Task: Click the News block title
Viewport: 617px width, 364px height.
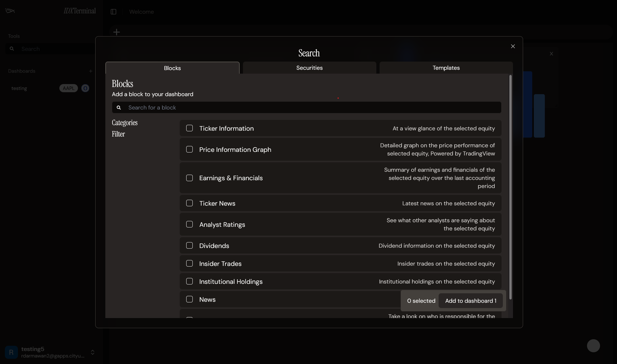Action: click(x=207, y=299)
